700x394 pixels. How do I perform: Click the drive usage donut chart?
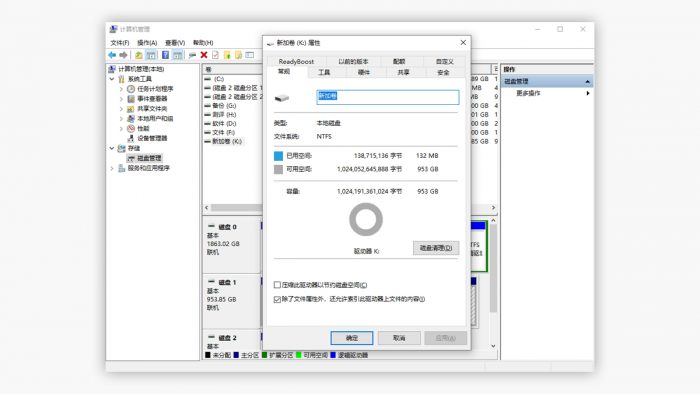pyautogui.click(x=366, y=220)
